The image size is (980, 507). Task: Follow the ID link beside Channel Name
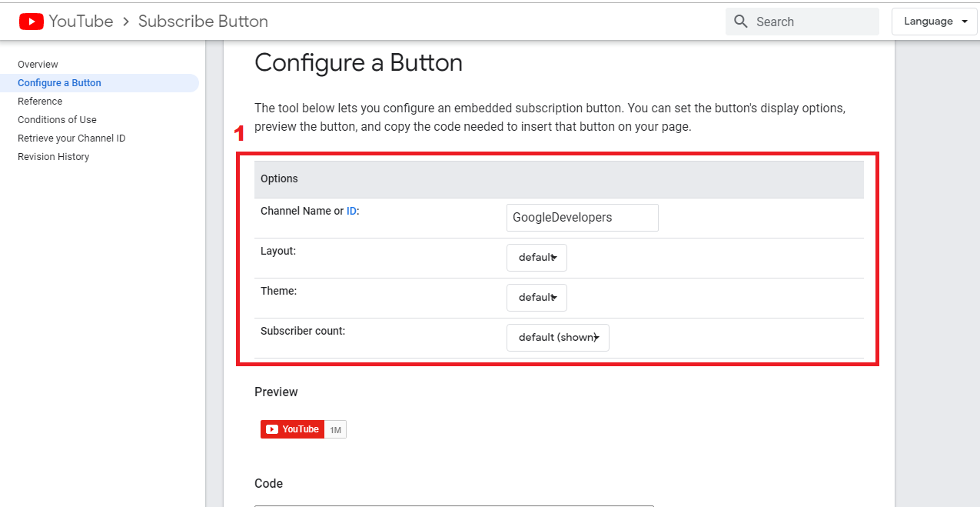tap(351, 211)
